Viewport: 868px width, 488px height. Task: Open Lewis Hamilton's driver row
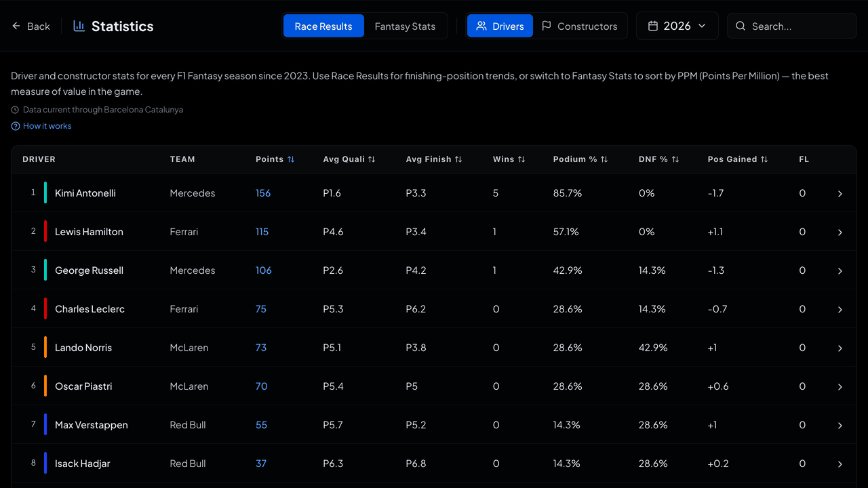[434, 232]
